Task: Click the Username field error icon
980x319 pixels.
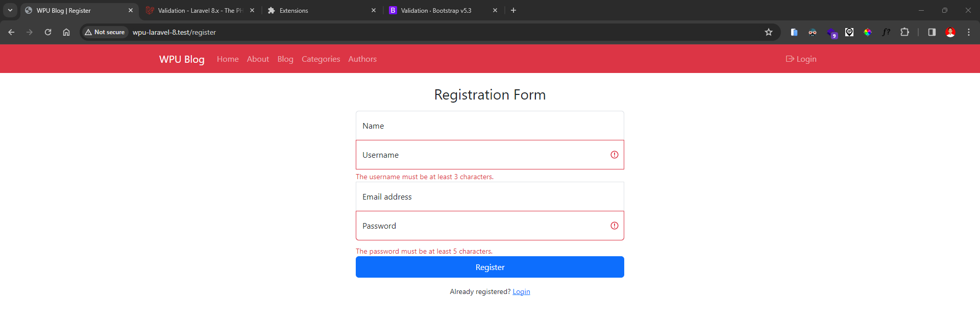Action: point(615,155)
